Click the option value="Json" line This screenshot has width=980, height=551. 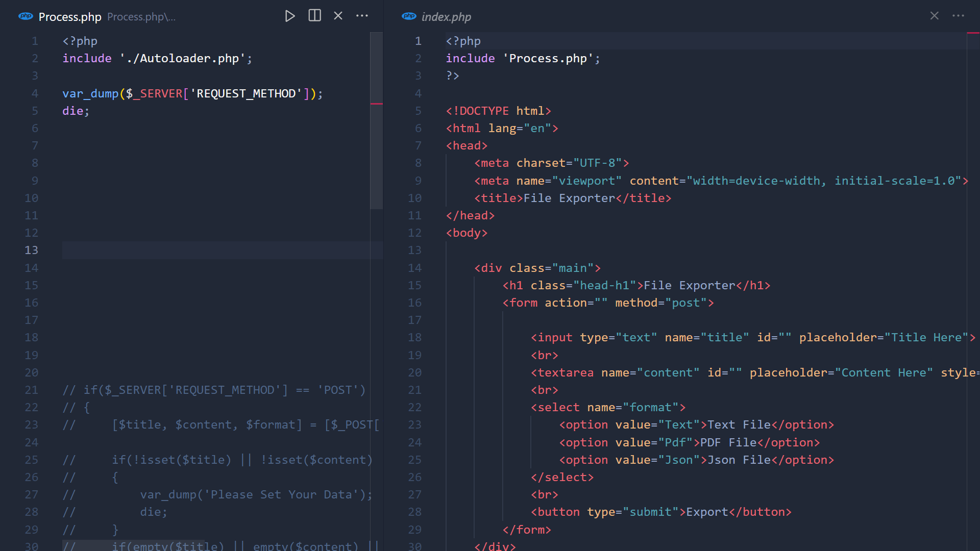click(697, 460)
